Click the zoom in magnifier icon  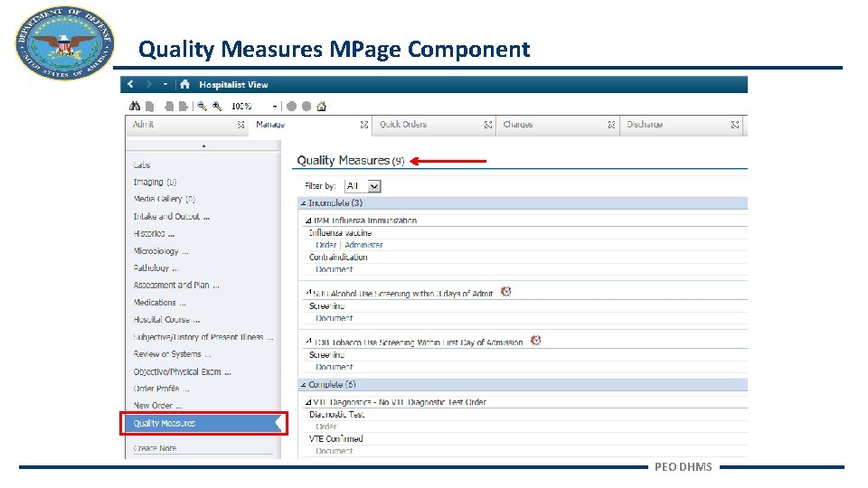217,107
